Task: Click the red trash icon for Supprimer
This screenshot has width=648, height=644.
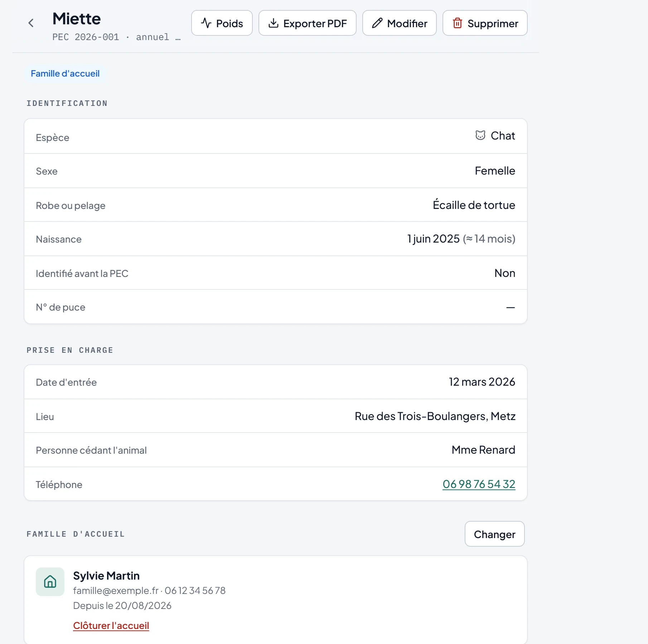Action: [x=458, y=23]
